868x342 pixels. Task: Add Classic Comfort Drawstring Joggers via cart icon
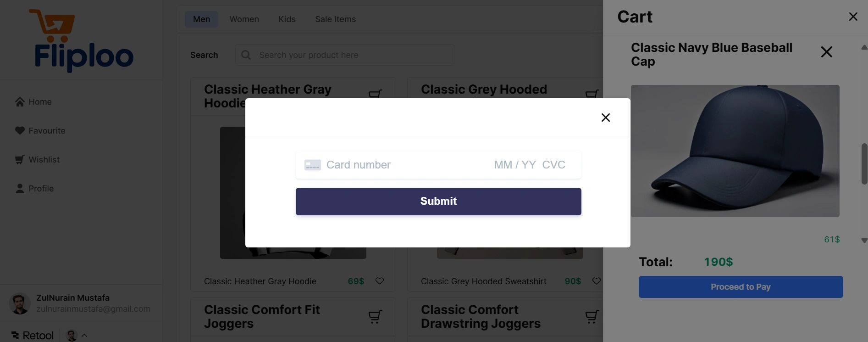[592, 316]
